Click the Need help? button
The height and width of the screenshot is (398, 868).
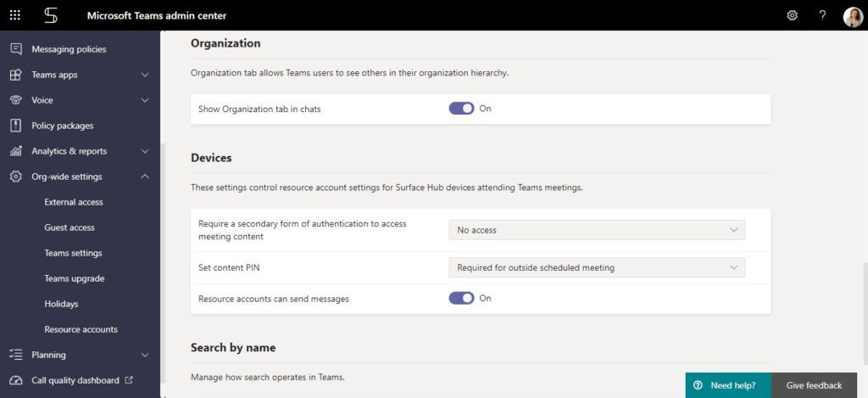tap(728, 385)
